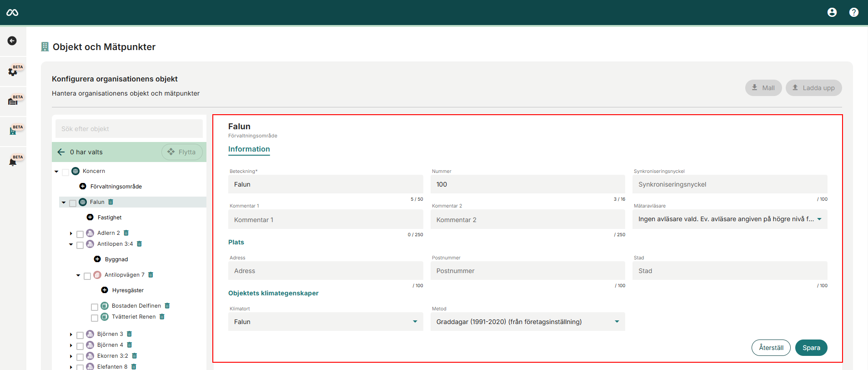Click the user account icon

832,12
